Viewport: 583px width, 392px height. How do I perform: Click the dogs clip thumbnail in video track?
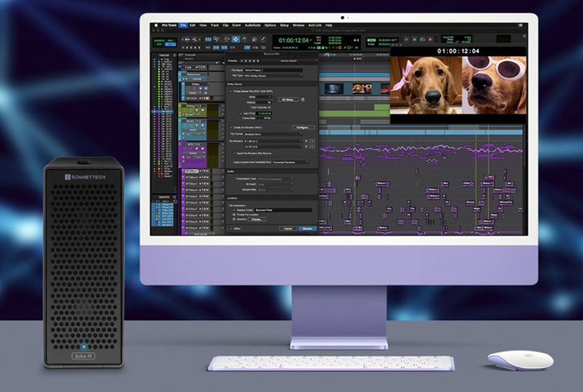(362, 88)
